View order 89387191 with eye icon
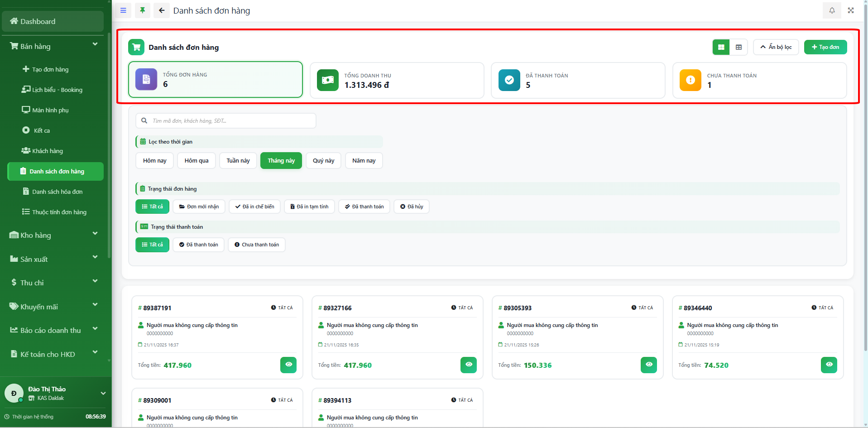This screenshot has height=428, width=868. [x=288, y=365]
